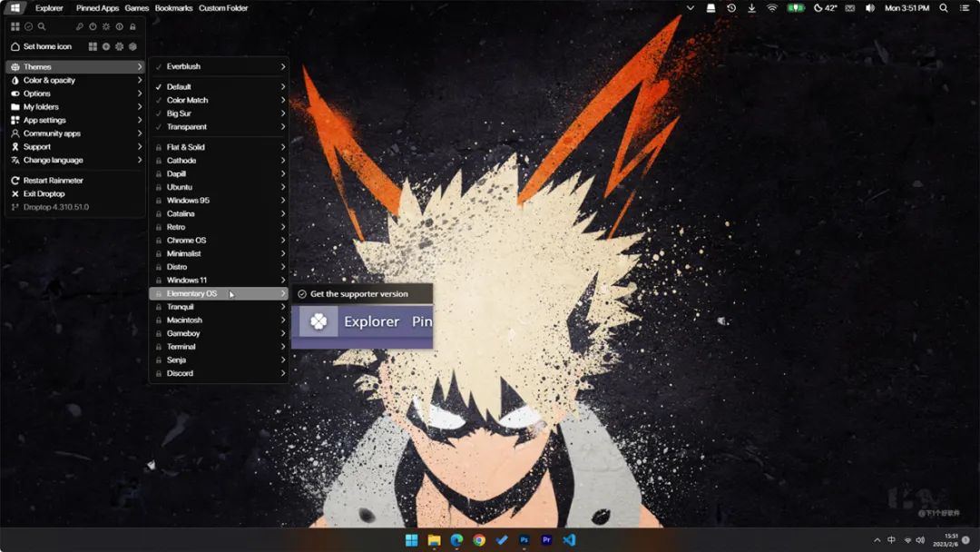This screenshot has height=552, width=980.
Task: Click the info icon in the Droptop panel
Action: (x=120, y=27)
